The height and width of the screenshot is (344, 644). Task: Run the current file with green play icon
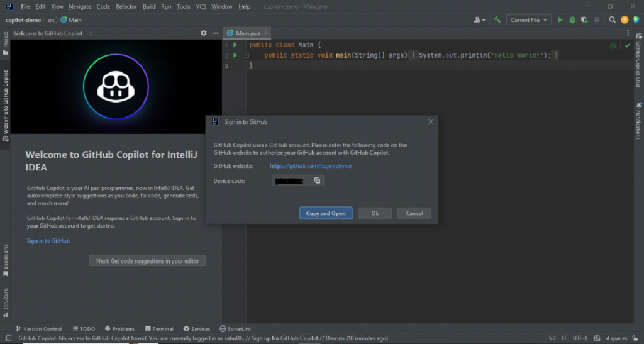coord(560,19)
